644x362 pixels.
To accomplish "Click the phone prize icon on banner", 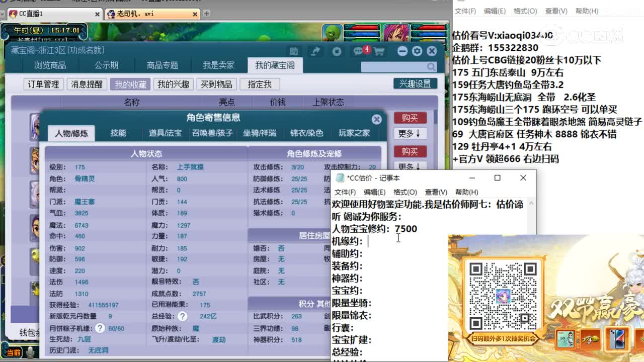I will [617, 339].
